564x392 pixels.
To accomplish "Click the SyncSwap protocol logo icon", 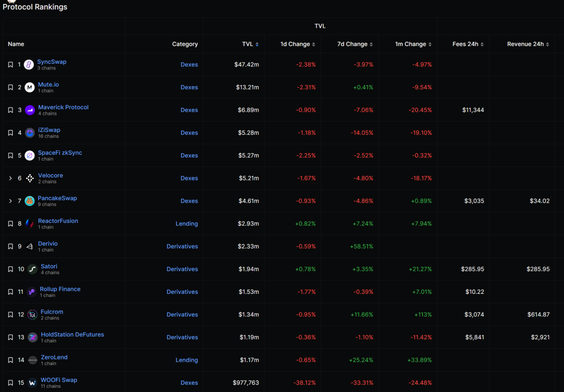I will [x=29, y=65].
